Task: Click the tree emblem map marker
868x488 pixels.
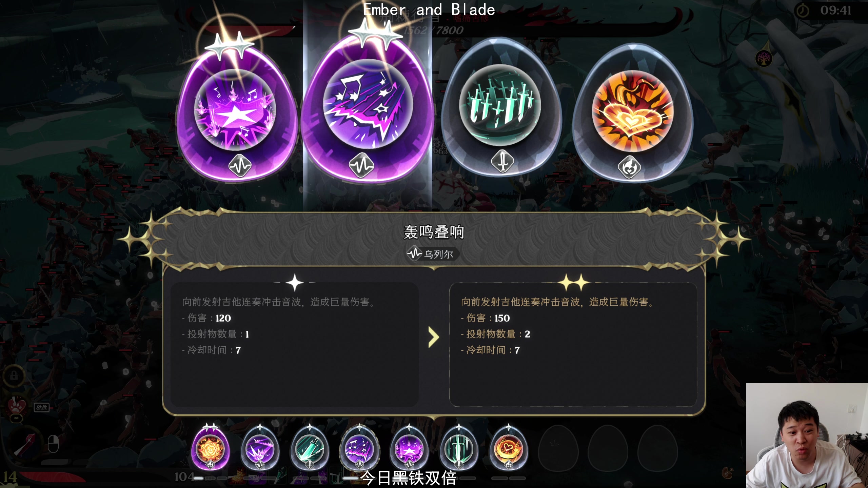Action: click(x=764, y=59)
